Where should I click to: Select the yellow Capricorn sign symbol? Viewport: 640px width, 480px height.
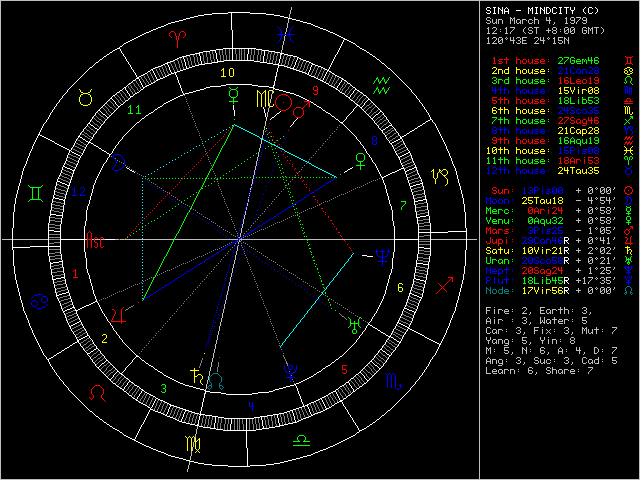pyautogui.click(x=440, y=176)
